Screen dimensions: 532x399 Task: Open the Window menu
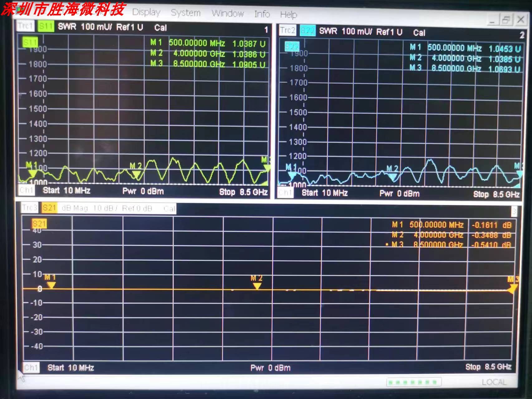tap(228, 13)
